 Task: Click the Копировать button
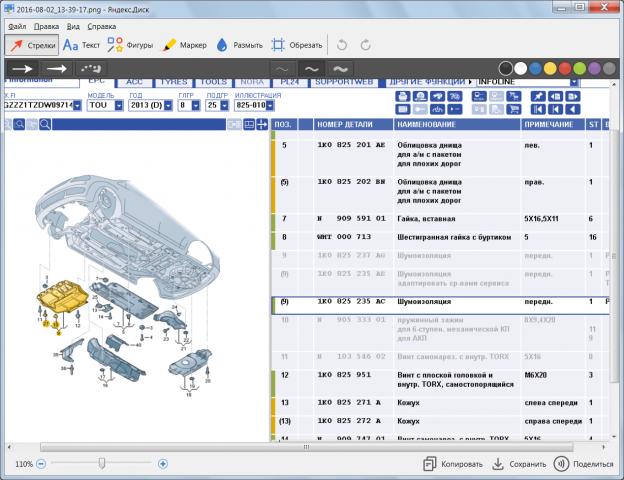[452, 464]
